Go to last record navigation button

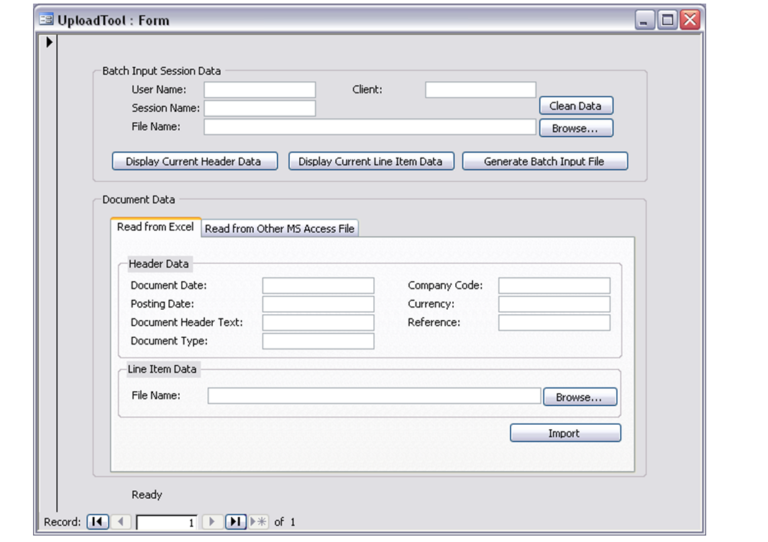(236, 522)
